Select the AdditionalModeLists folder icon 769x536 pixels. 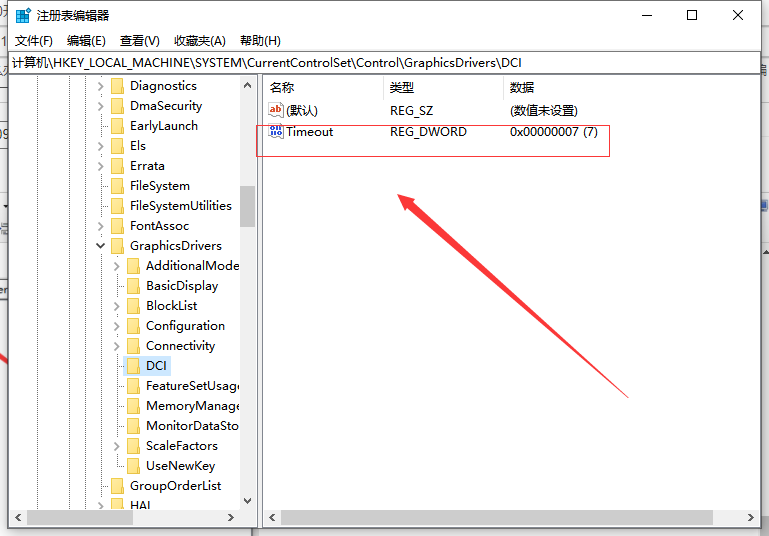(x=133, y=266)
